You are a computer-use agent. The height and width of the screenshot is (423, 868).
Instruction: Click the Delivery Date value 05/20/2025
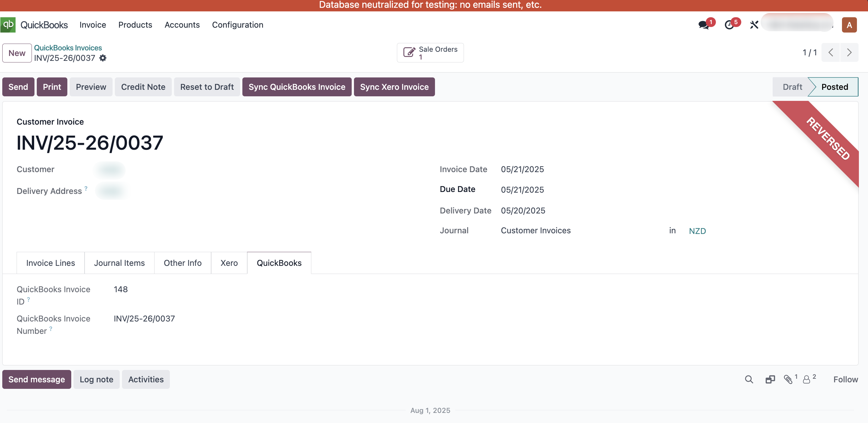pos(523,211)
